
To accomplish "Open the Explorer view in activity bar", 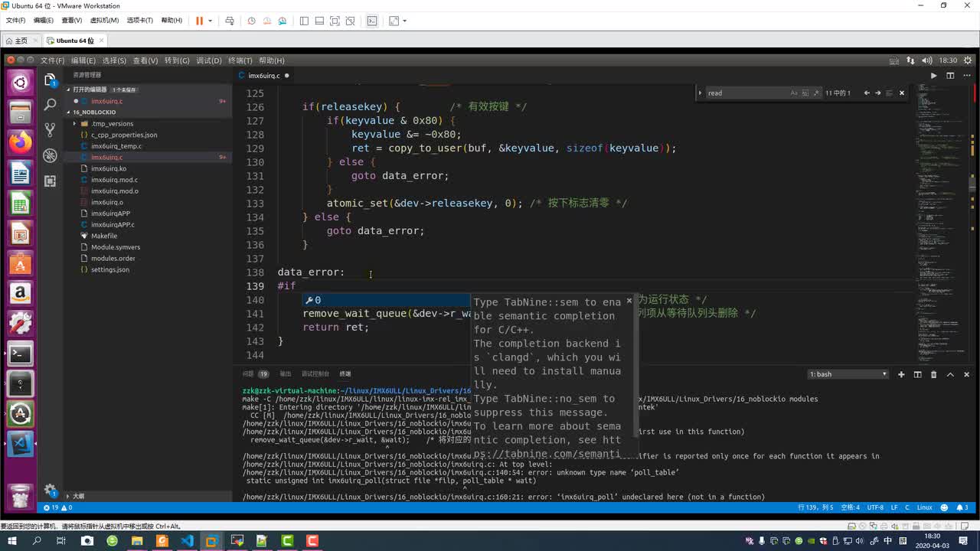I will 51,80.
